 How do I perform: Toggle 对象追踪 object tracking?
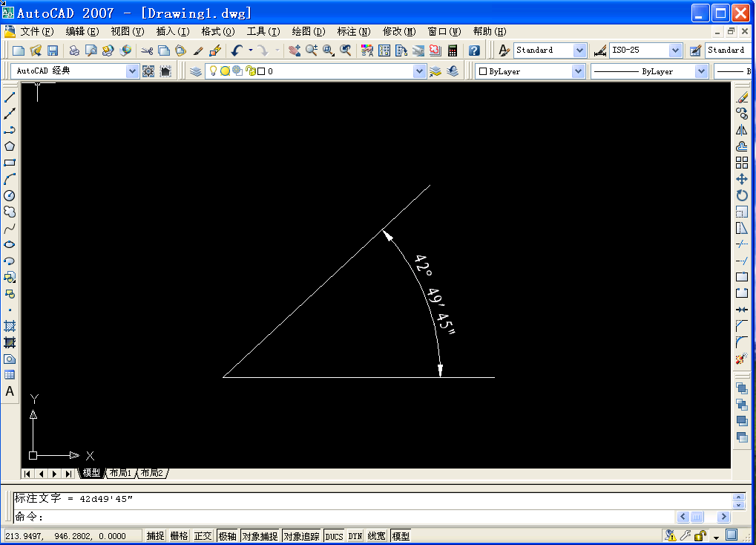click(301, 536)
